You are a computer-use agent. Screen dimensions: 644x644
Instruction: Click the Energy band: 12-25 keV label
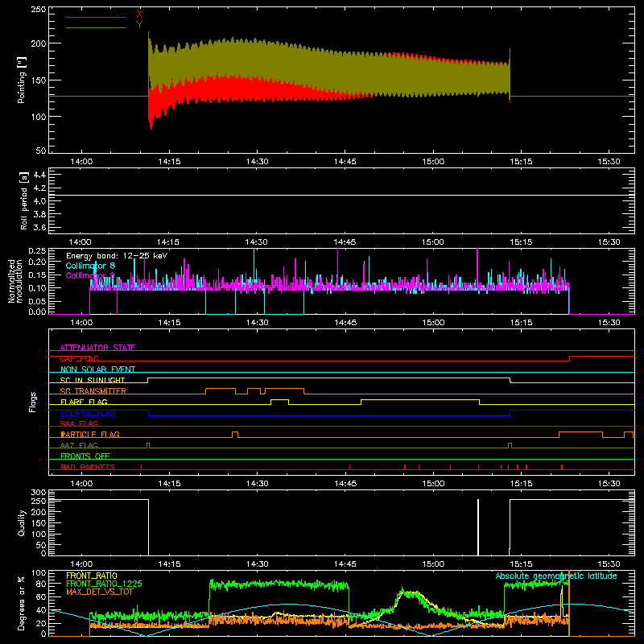pos(117,256)
